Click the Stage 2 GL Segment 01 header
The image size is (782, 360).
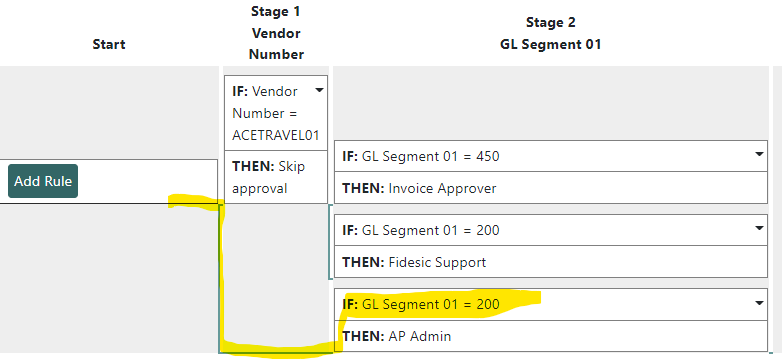click(551, 33)
